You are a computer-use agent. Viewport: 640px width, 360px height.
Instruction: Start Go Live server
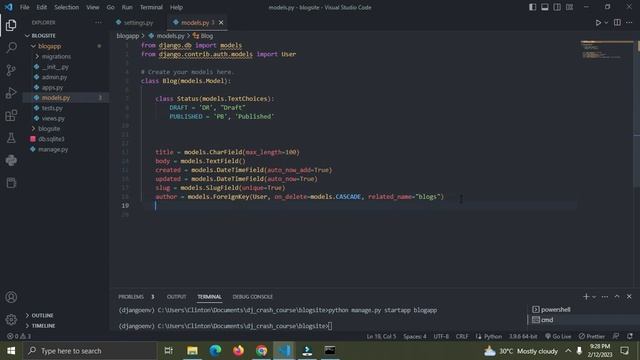pos(558,336)
